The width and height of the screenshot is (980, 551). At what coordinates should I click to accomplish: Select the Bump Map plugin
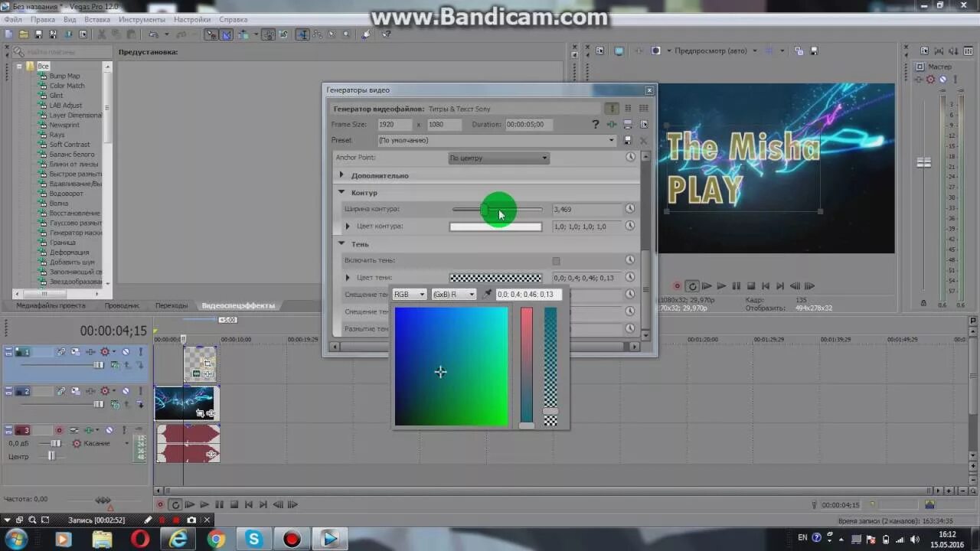coord(64,76)
